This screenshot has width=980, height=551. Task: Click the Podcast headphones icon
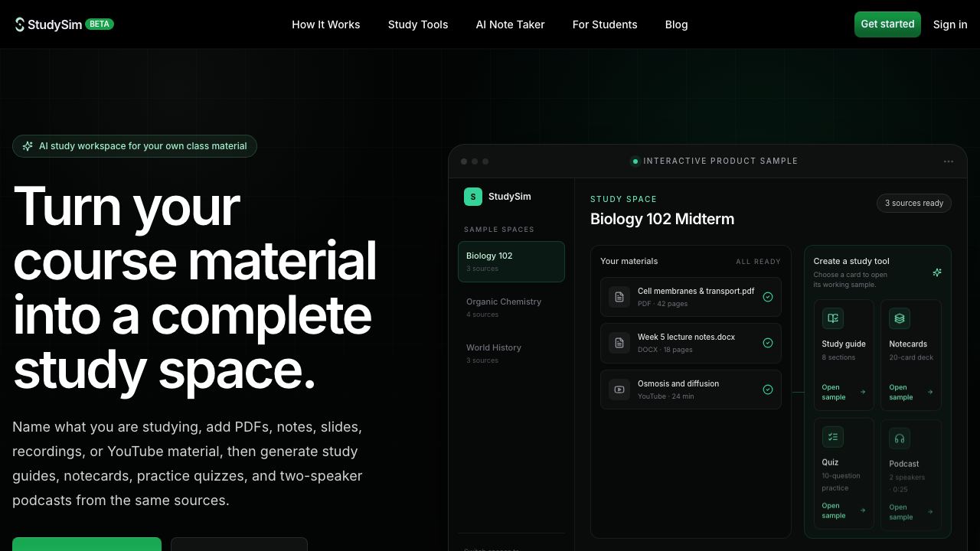[900, 439]
